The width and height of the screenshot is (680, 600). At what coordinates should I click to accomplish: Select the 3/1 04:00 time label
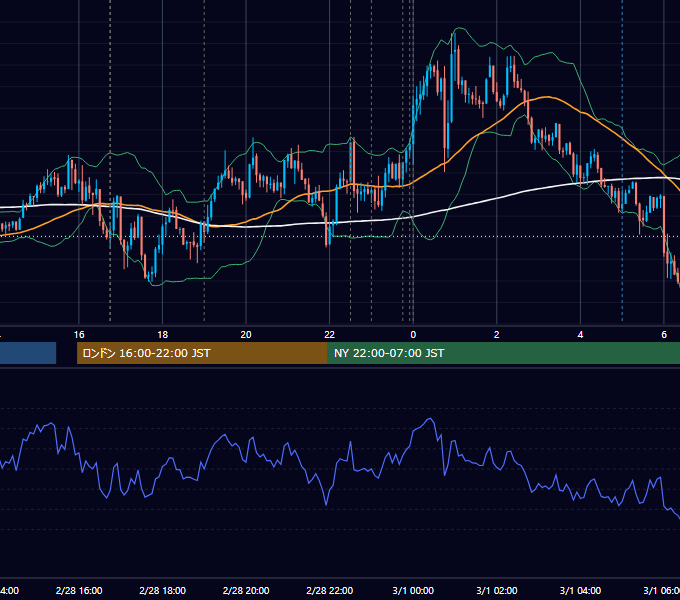point(580,590)
